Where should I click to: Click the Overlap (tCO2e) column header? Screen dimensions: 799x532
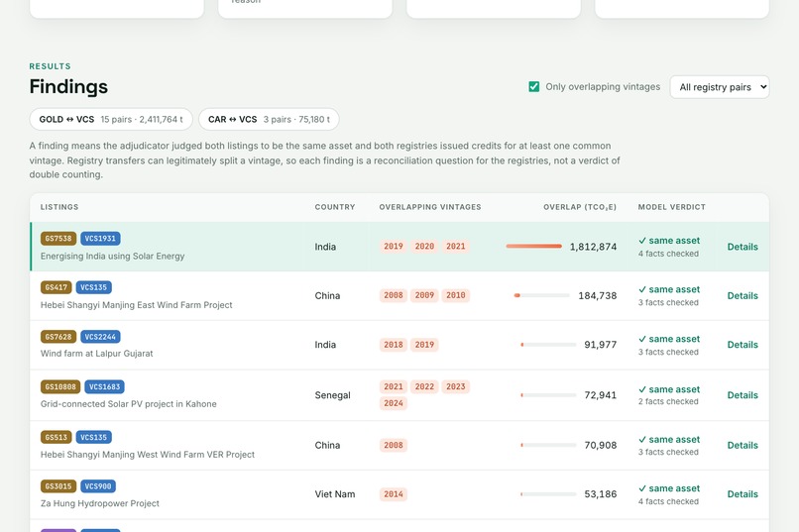click(x=580, y=207)
